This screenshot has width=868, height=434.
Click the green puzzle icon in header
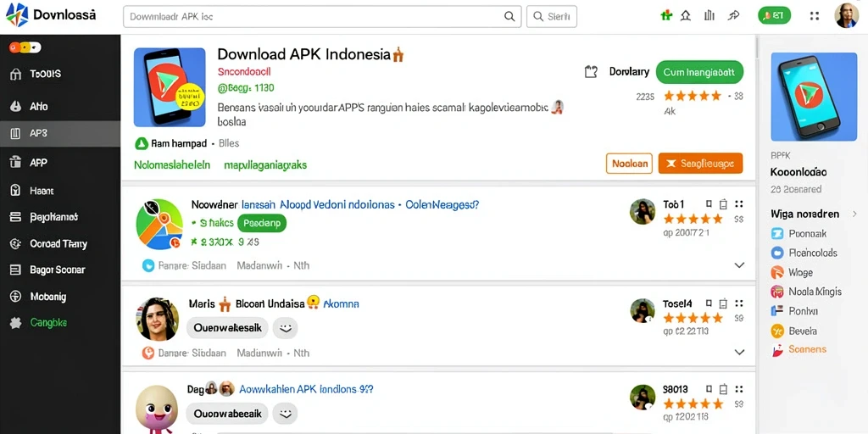tap(666, 16)
